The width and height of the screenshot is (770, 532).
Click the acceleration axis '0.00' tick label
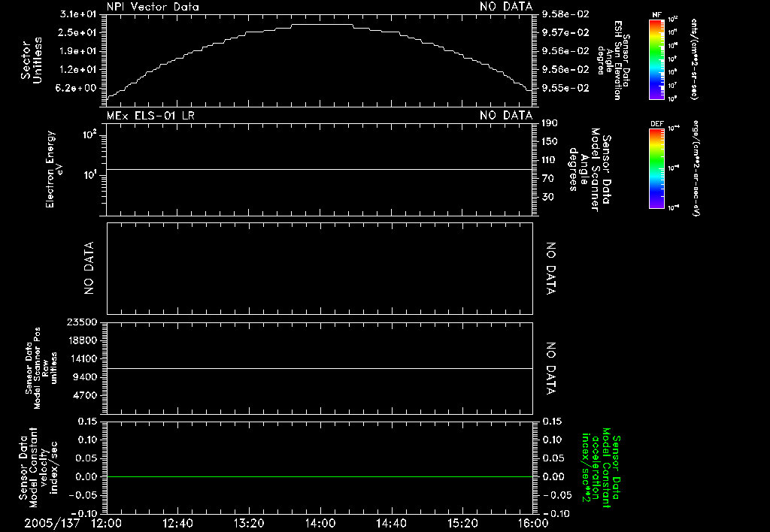(553, 476)
